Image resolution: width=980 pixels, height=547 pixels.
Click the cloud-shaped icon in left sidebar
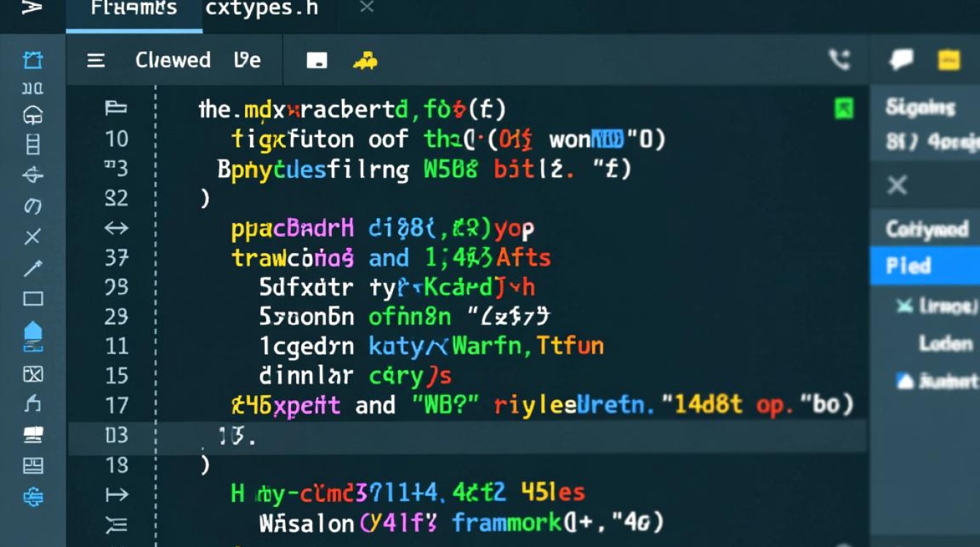(x=33, y=115)
